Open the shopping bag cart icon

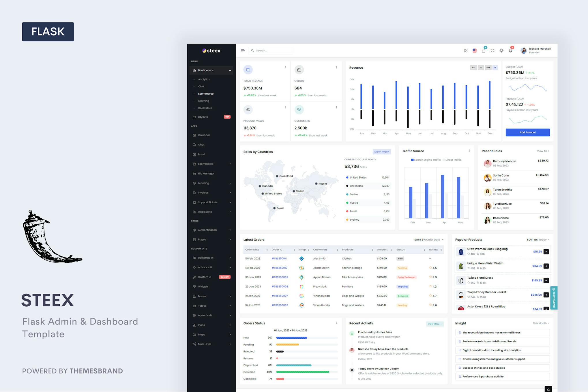click(x=484, y=50)
